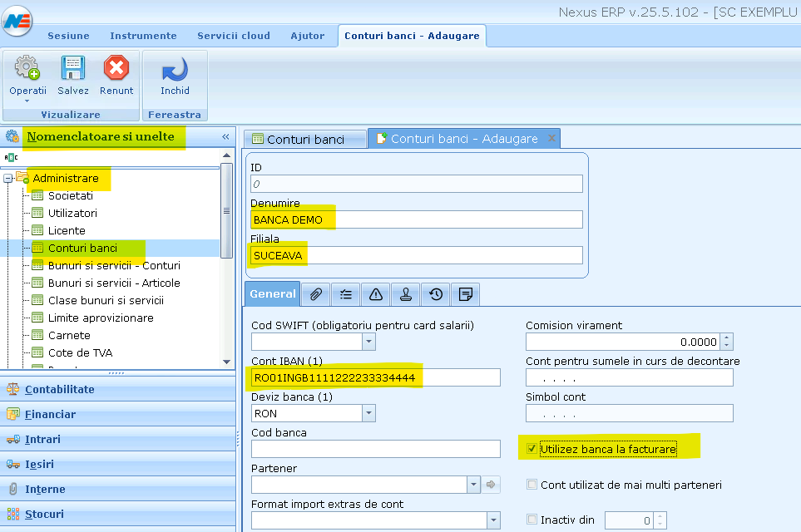Click the Partener lookup arrow button

tap(491, 485)
